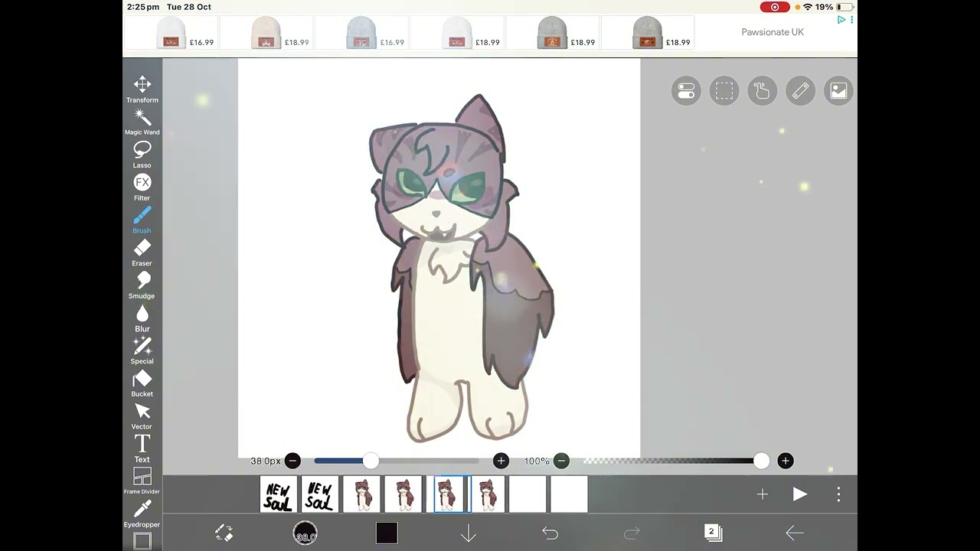Select first NEW SOUL animation frame
Screen dimensions: 980x551
pos(278,494)
